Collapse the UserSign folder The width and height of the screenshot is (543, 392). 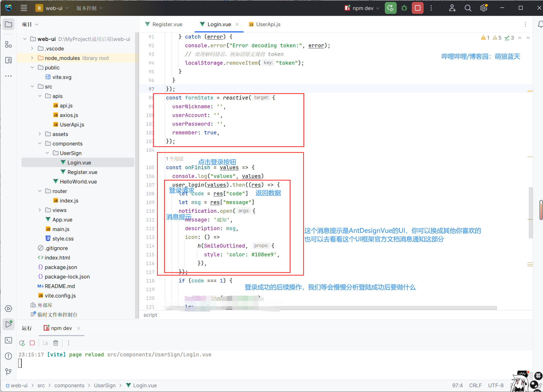point(47,153)
